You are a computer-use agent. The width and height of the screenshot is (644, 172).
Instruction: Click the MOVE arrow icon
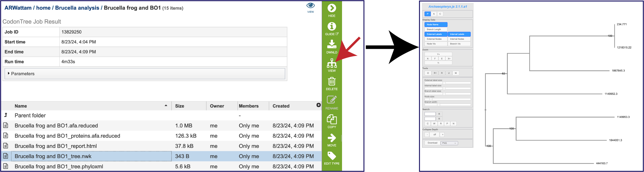coord(332,138)
